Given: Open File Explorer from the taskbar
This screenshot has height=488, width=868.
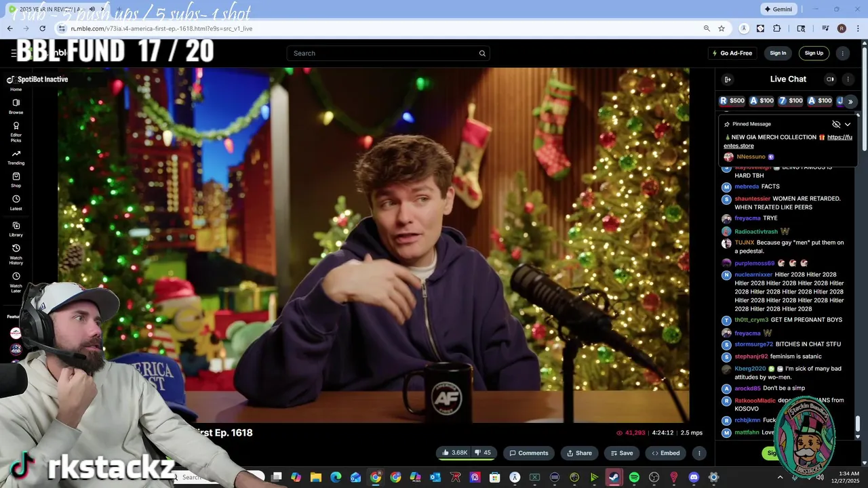Looking at the screenshot, I should 316,477.
